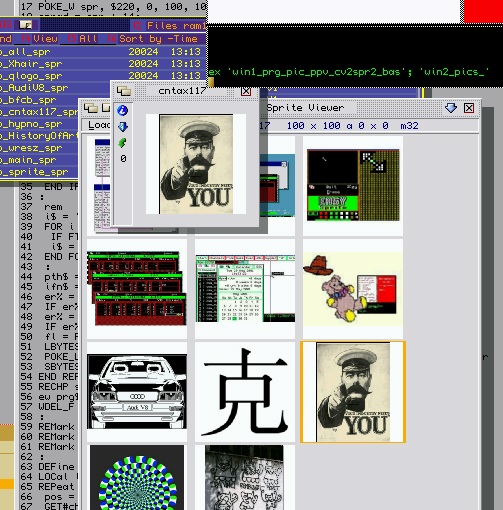
Task: Click code line 51 LBYTES
Action: [x=49, y=347]
